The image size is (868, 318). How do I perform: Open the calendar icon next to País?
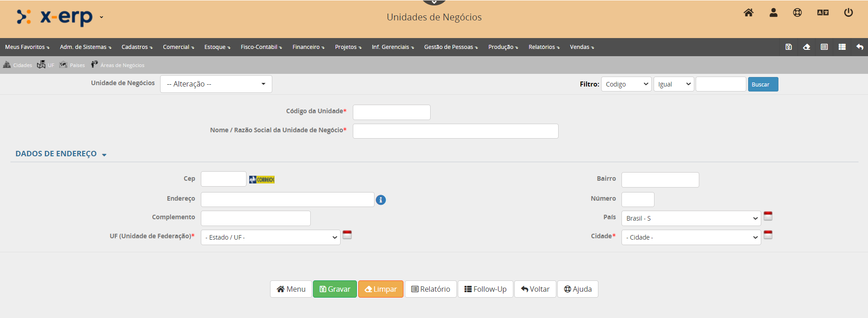[768, 216]
